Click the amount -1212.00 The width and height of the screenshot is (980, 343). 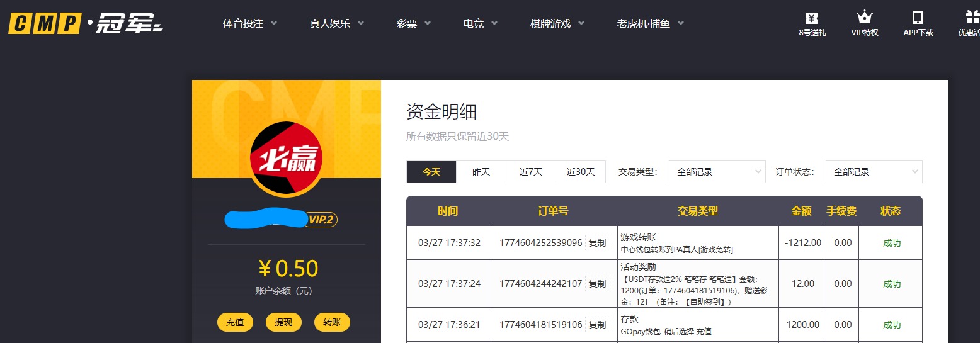point(803,243)
